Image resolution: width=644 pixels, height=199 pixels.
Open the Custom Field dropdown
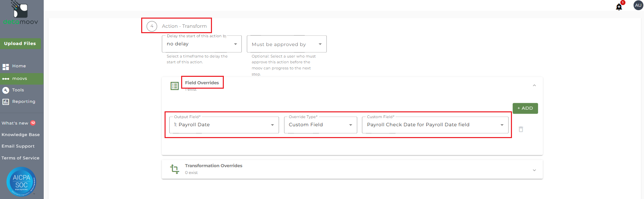point(435,125)
